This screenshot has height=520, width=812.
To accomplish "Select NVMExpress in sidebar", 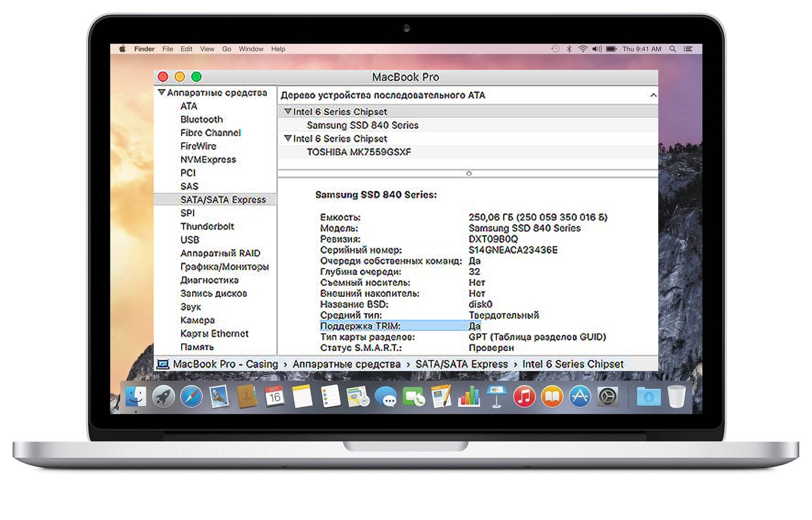I will 208,160.
